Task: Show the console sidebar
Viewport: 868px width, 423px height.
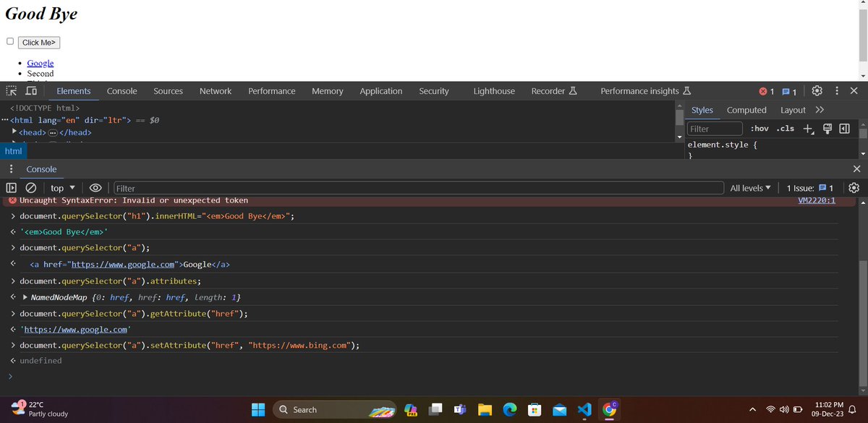Action: (x=10, y=187)
